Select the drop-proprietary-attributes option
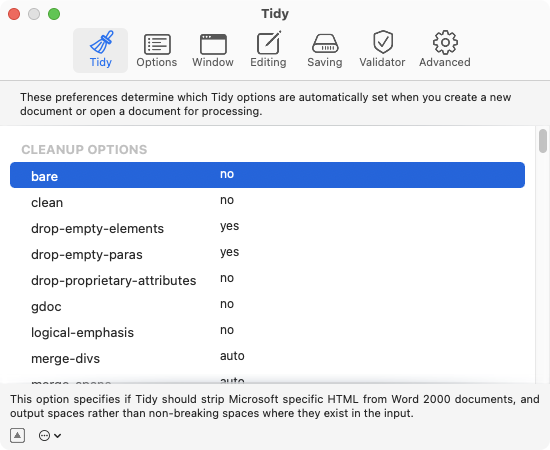Image resolution: width=550 pixels, height=450 pixels. (x=267, y=280)
